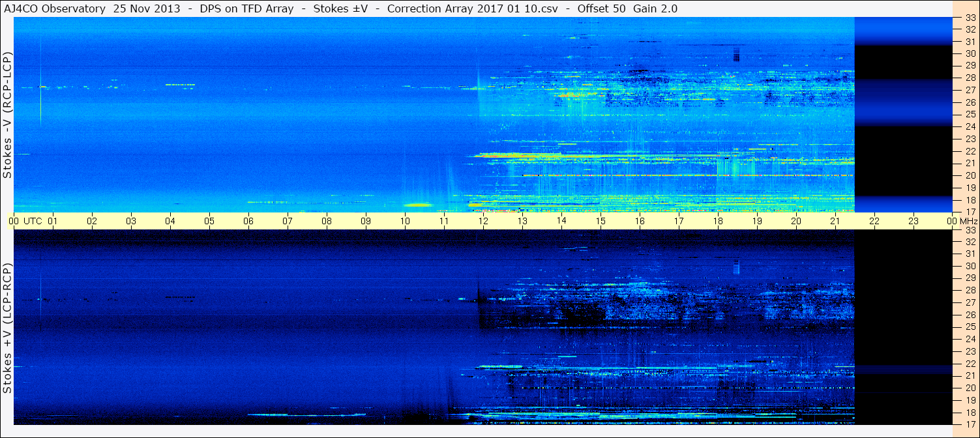
Task: Select the 03 hour tick on time axis
Action: [131, 221]
